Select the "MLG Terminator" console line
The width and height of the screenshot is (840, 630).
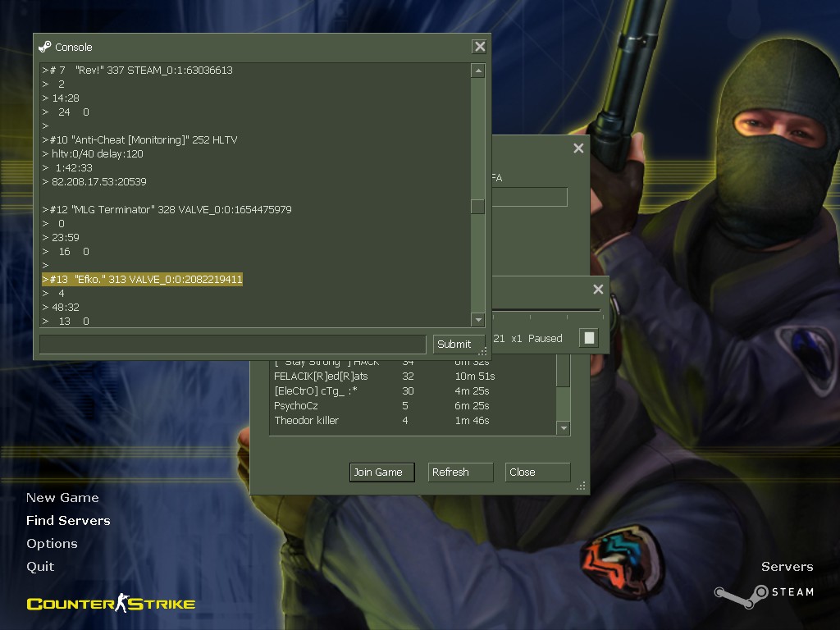(167, 209)
